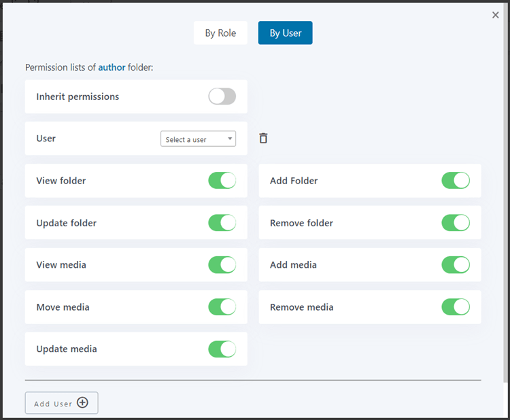Image resolution: width=510 pixels, height=420 pixels.
Task: Click the author folder name link
Action: [x=112, y=67]
